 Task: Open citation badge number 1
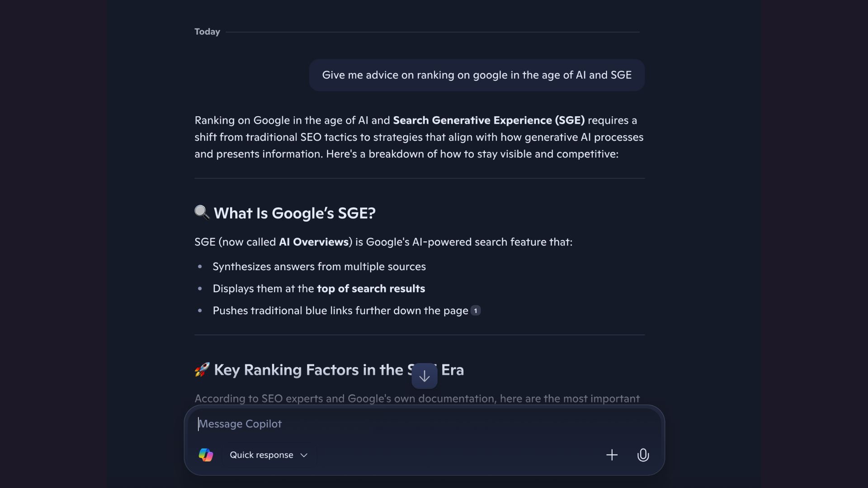475,311
